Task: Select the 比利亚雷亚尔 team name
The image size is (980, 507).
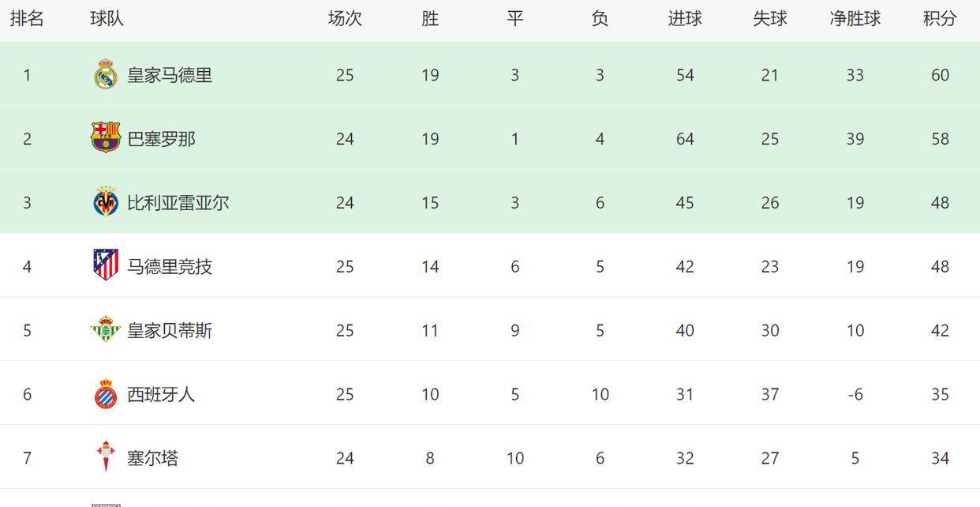Action: click(178, 203)
